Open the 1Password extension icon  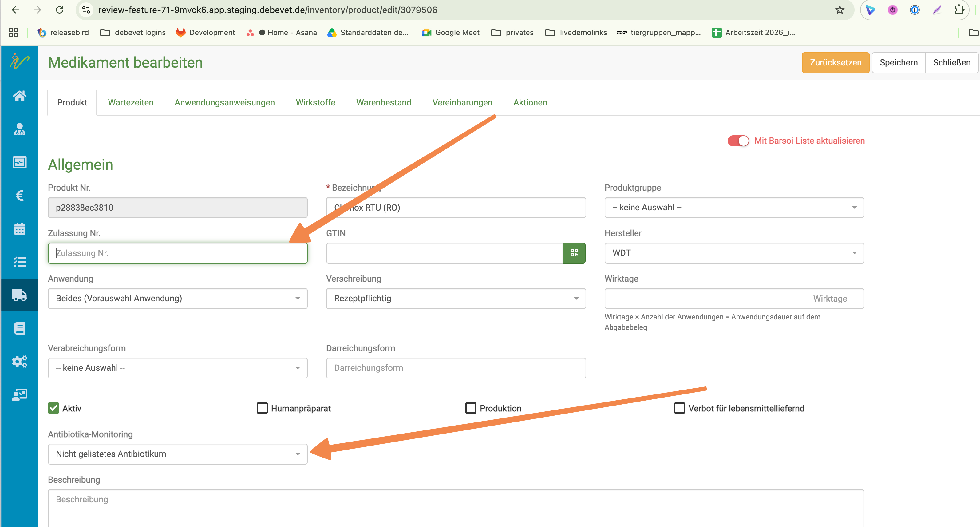coord(915,10)
